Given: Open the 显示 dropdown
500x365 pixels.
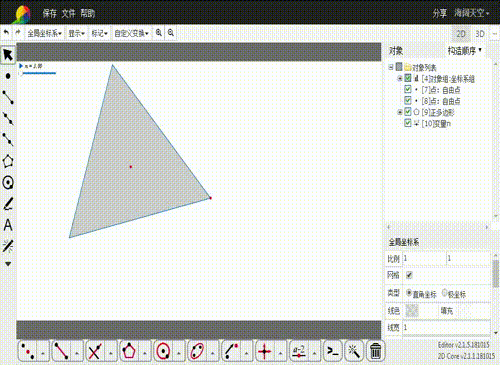Looking at the screenshot, I should point(76,33).
